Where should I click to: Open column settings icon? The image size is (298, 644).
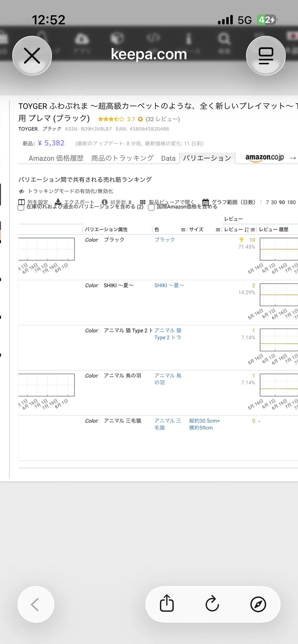click(22, 202)
